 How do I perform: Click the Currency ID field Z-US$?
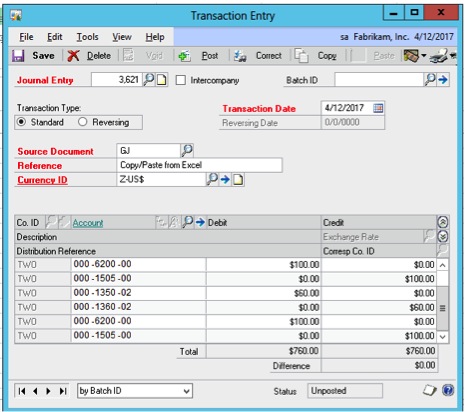tap(161, 180)
